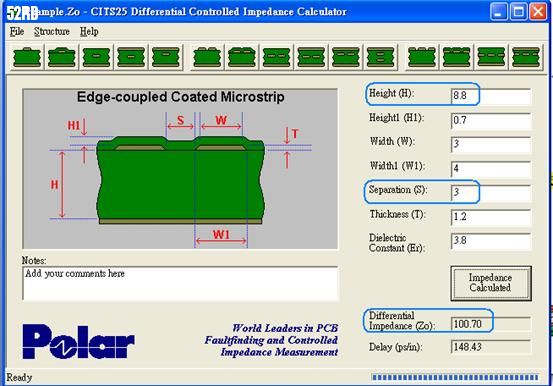
Task: Click the Impedance Calculated button
Action: [x=491, y=283]
